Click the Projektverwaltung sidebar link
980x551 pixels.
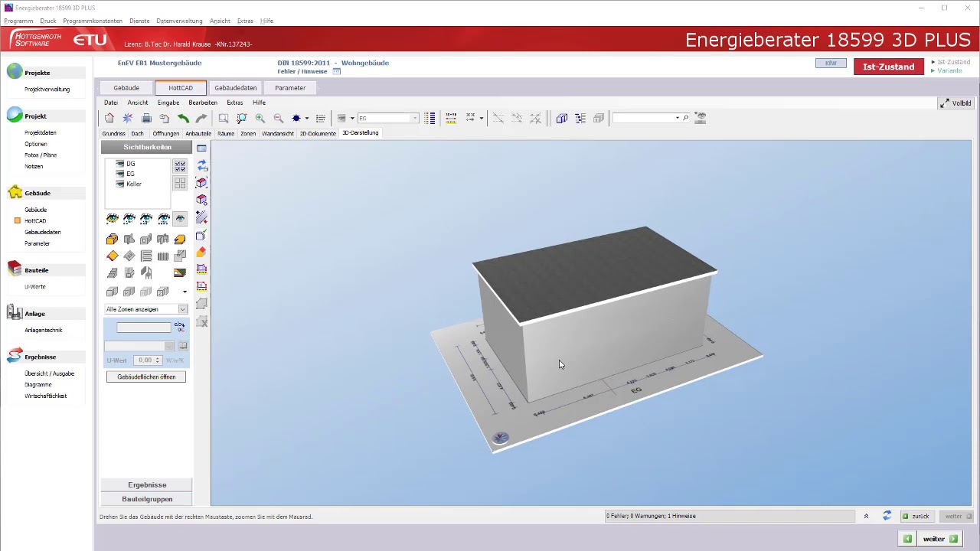tap(47, 89)
